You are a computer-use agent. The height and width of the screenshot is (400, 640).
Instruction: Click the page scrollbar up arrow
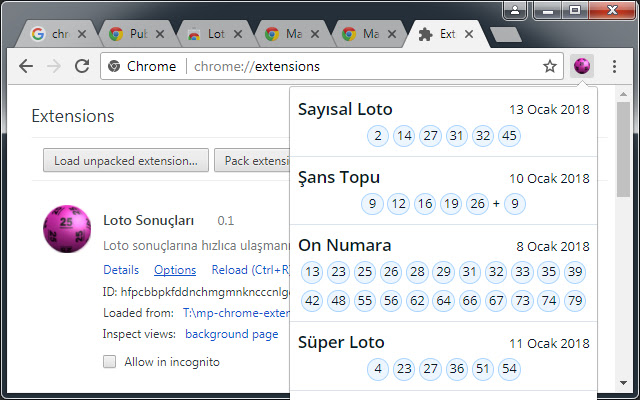point(623,94)
